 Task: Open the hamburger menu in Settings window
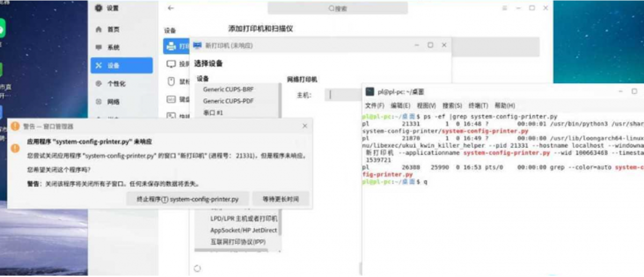pyautogui.click(x=504, y=8)
